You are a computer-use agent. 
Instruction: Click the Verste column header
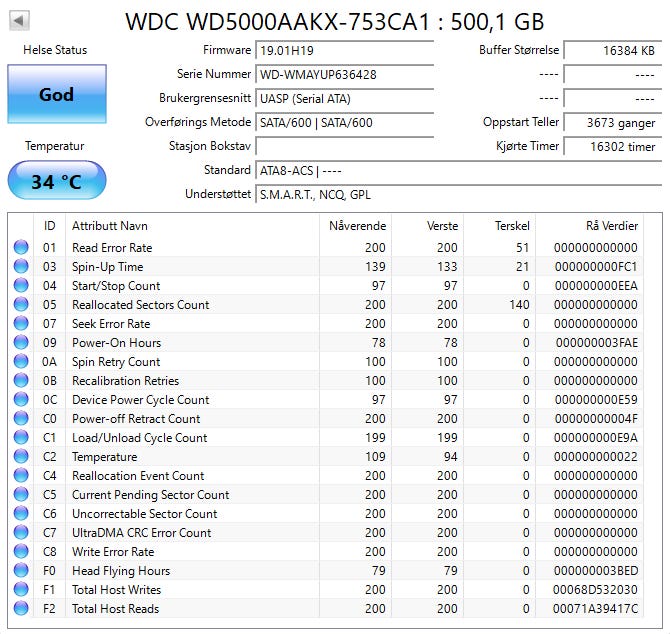click(428, 226)
